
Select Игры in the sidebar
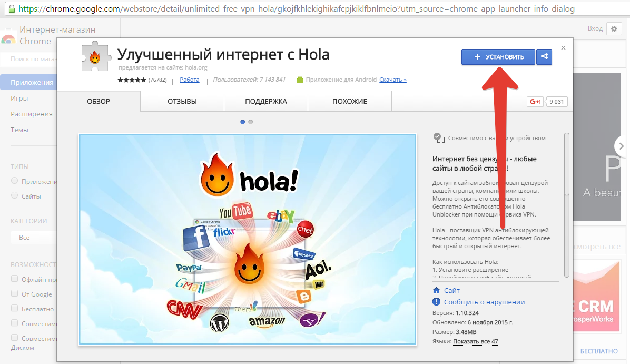[19, 98]
